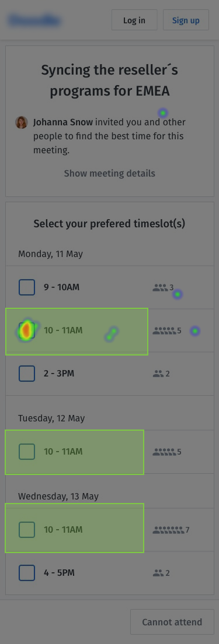Image resolution: width=219 pixels, height=644 pixels.
Task: Click the Cannot attend button
Action: (x=172, y=622)
